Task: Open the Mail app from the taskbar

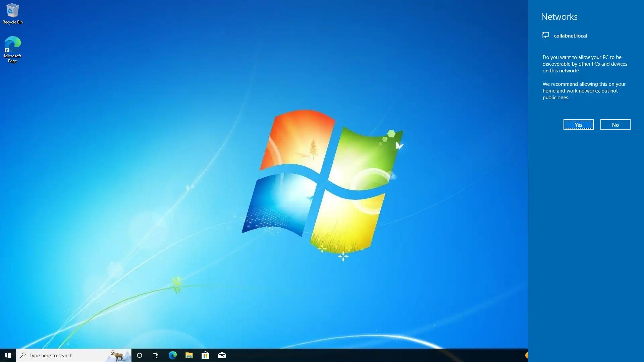Action: click(222, 355)
